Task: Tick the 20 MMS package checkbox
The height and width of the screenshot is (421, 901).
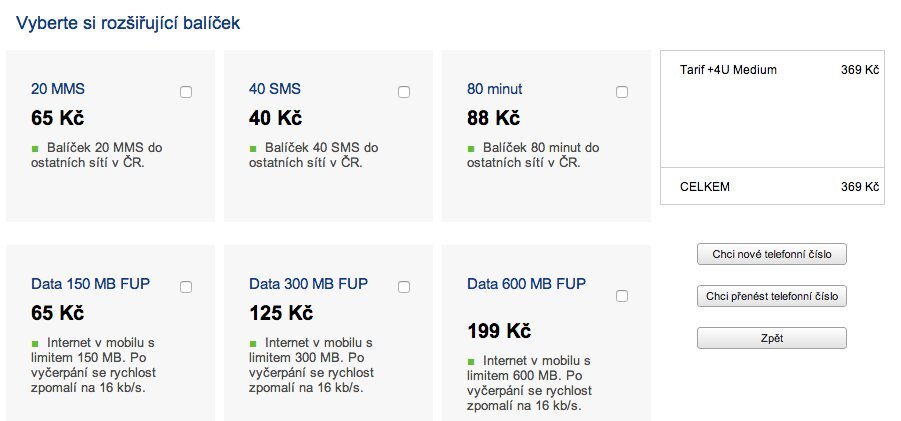Action: click(186, 92)
